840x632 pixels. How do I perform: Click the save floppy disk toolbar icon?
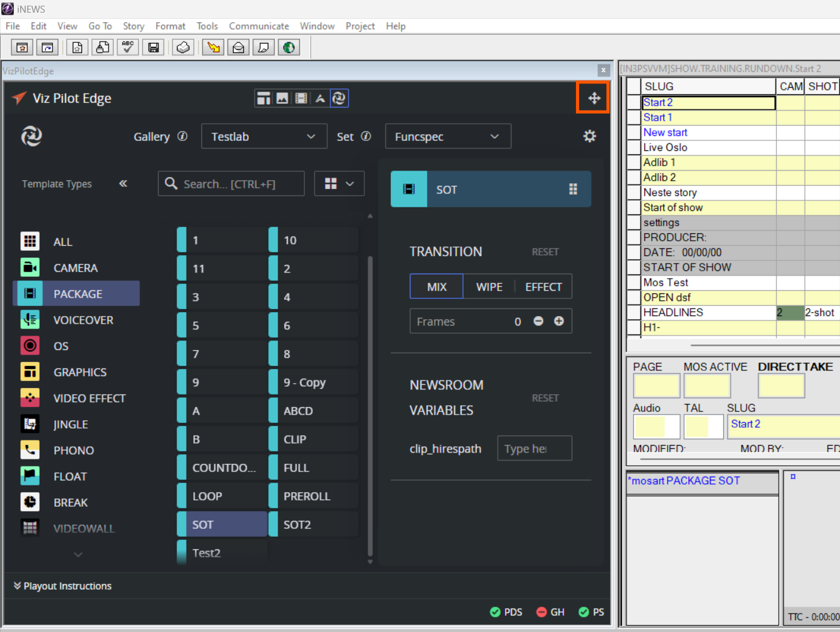153,47
